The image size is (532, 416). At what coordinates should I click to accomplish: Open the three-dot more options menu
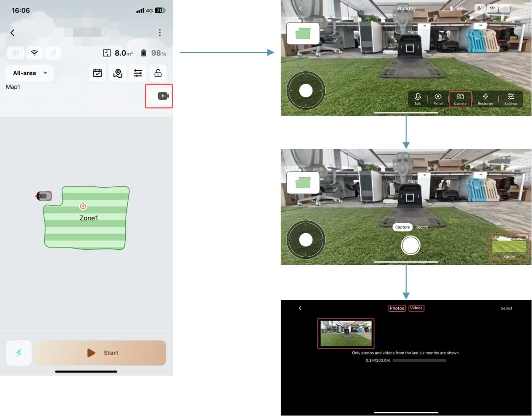tap(159, 33)
